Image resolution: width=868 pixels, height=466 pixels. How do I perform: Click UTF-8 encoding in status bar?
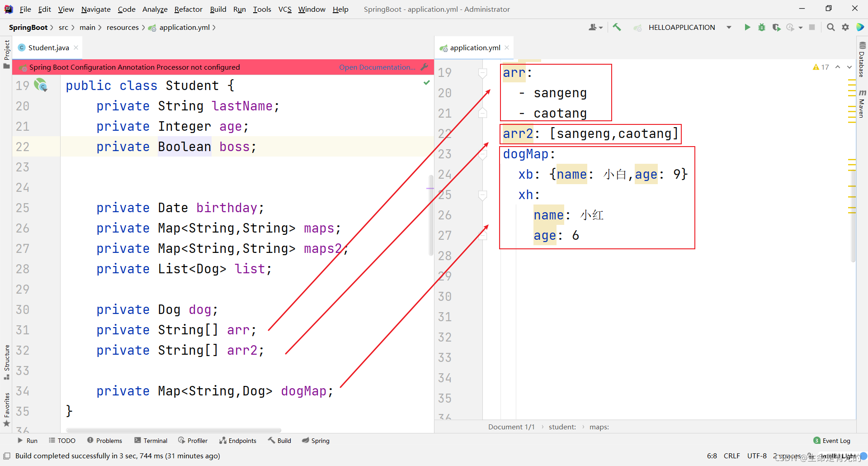point(757,456)
